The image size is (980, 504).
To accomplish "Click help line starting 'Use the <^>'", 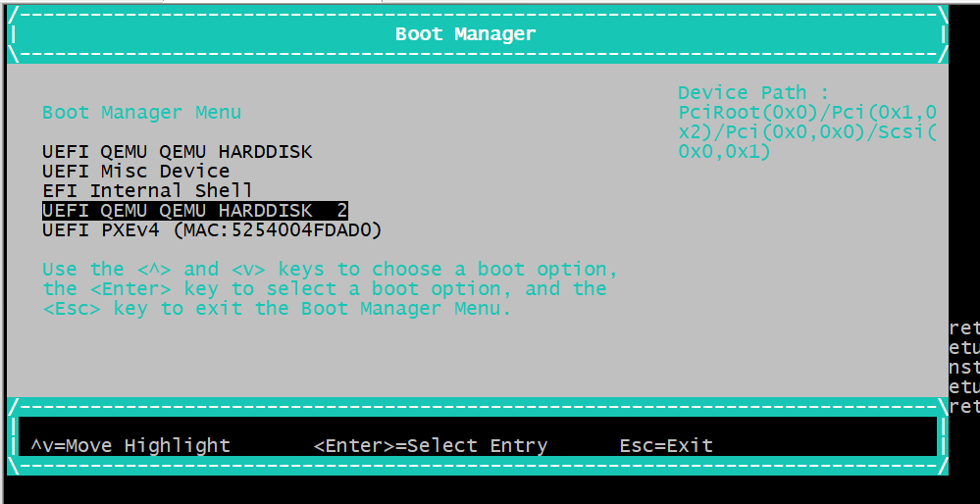I will pyautogui.click(x=331, y=270).
